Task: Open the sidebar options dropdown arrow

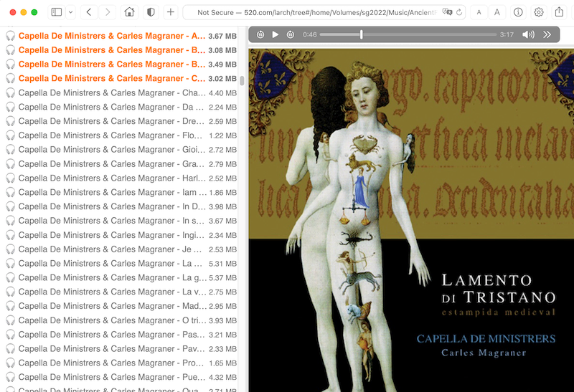Action: pos(70,12)
